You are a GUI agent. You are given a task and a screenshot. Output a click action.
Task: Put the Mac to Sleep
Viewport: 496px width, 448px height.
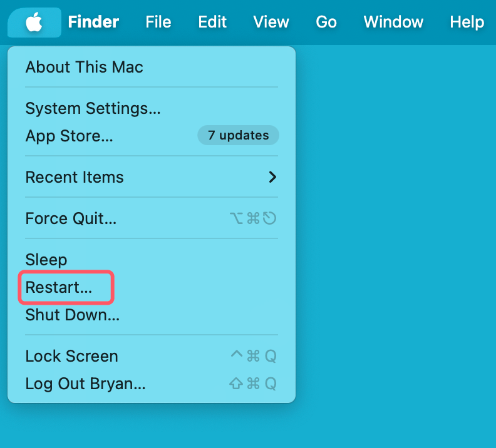coord(46,260)
